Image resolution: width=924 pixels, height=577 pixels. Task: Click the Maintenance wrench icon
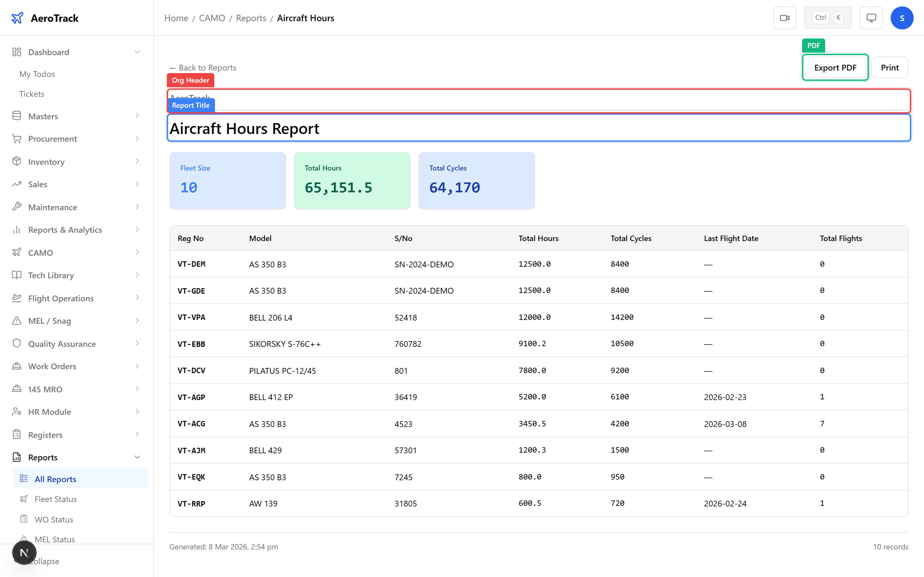[x=17, y=207]
